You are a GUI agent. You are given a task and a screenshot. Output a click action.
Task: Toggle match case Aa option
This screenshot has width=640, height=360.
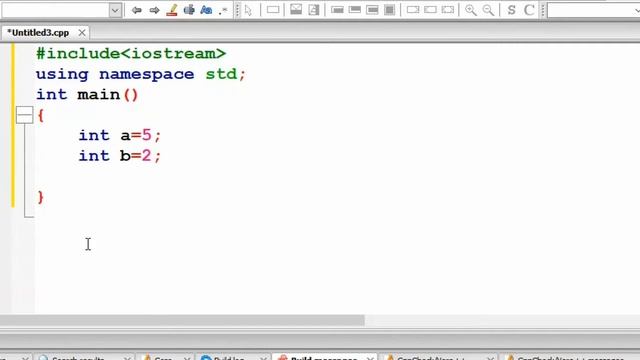point(206,10)
